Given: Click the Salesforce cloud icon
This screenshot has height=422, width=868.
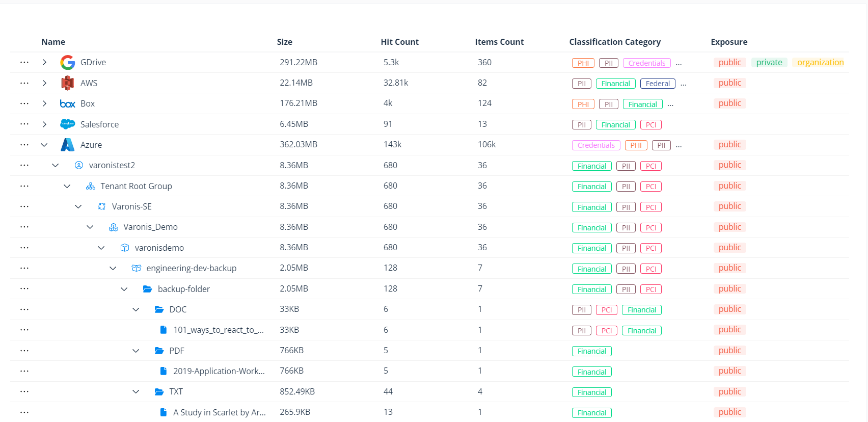Looking at the screenshot, I should coord(67,124).
